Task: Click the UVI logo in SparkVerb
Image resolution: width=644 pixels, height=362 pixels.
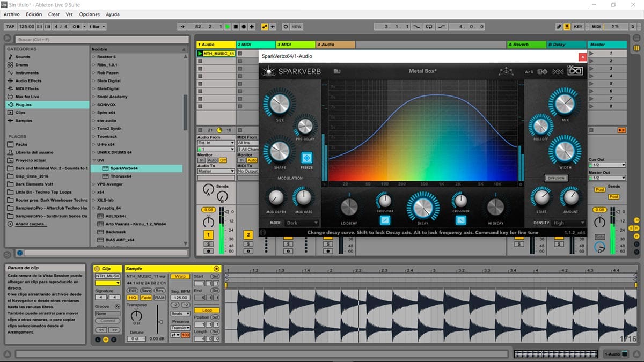Action: click(x=575, y=71)
